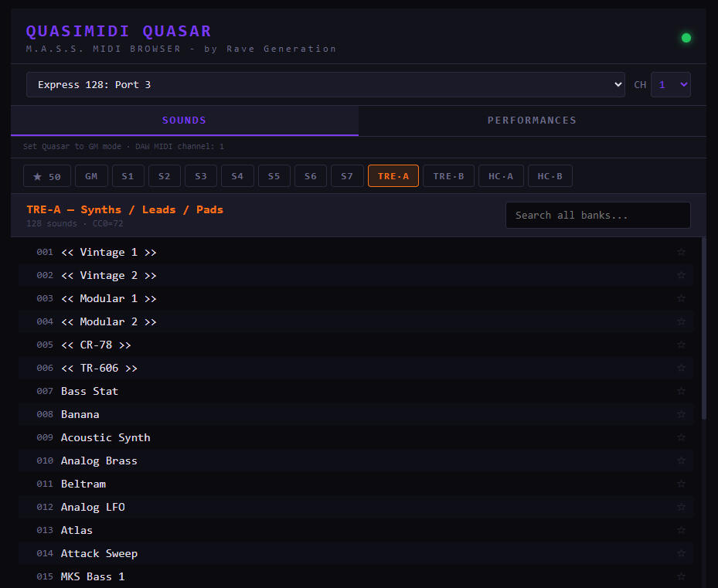718x588 pixels.
Task: Toggle favorite star for Acoustic Synth
Action: [681, 437]
